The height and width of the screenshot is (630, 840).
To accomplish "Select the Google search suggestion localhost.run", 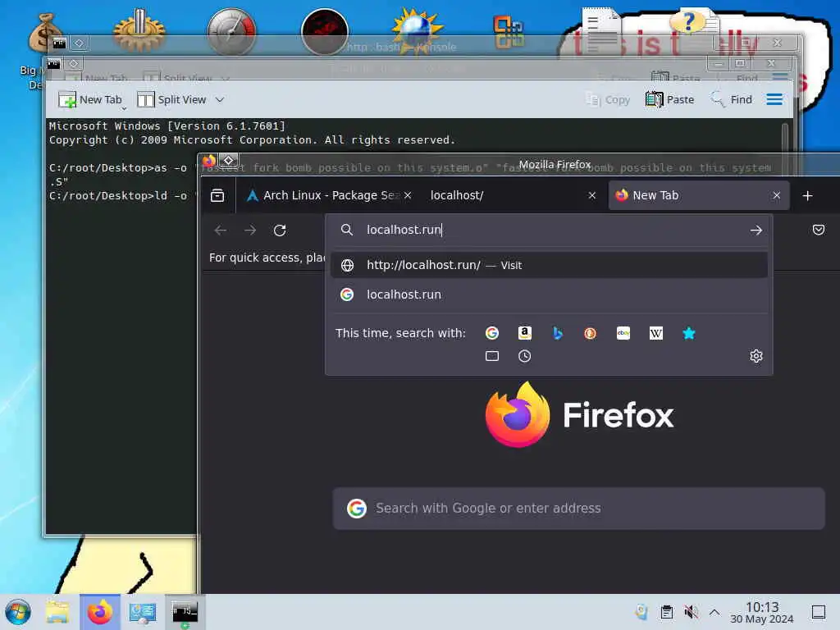I will 549,294.
